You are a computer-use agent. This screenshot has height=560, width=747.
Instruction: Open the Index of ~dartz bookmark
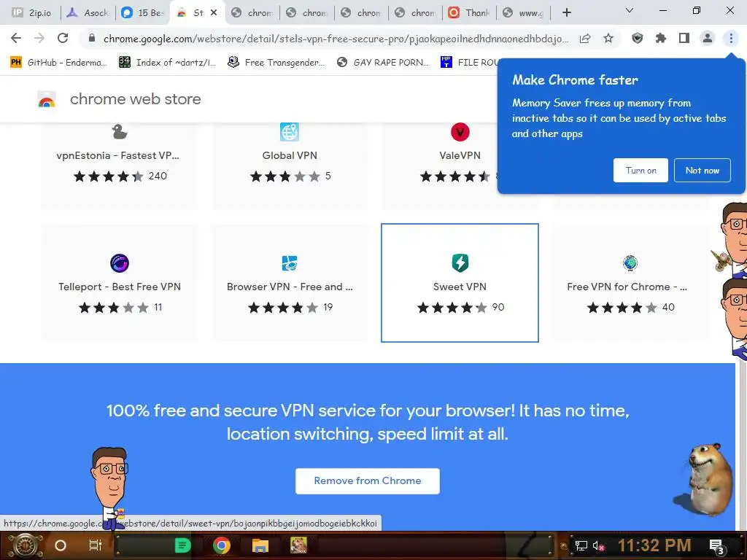coord(167,62)
